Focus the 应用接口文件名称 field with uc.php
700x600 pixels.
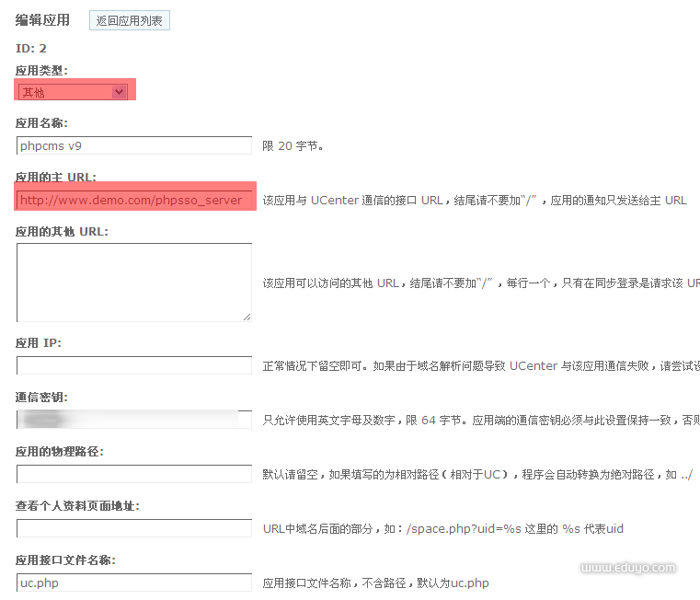click(x=133, y=583)
